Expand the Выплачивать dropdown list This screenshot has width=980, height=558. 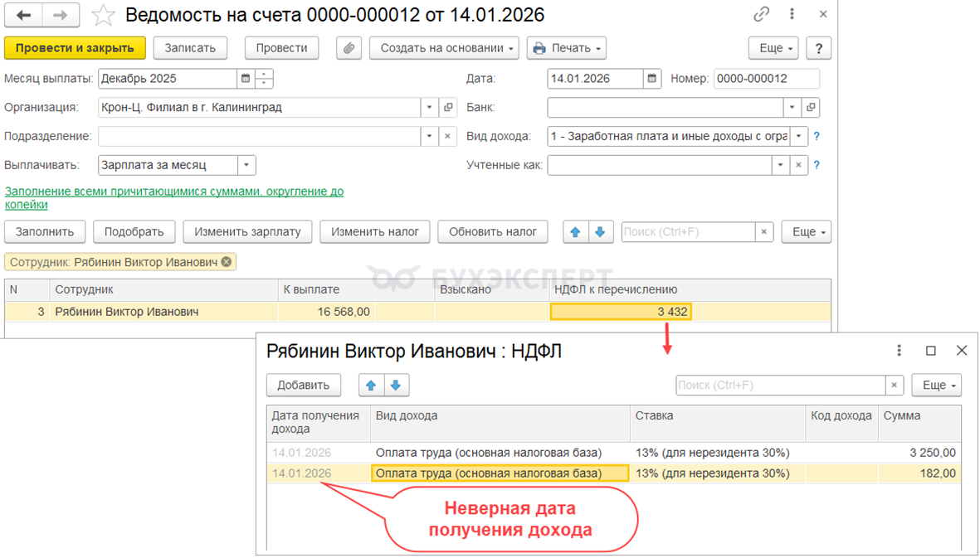pos(246,165)
